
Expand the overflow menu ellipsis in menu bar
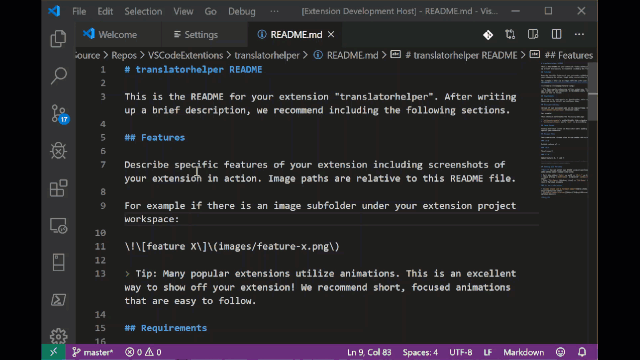(274, 11)
